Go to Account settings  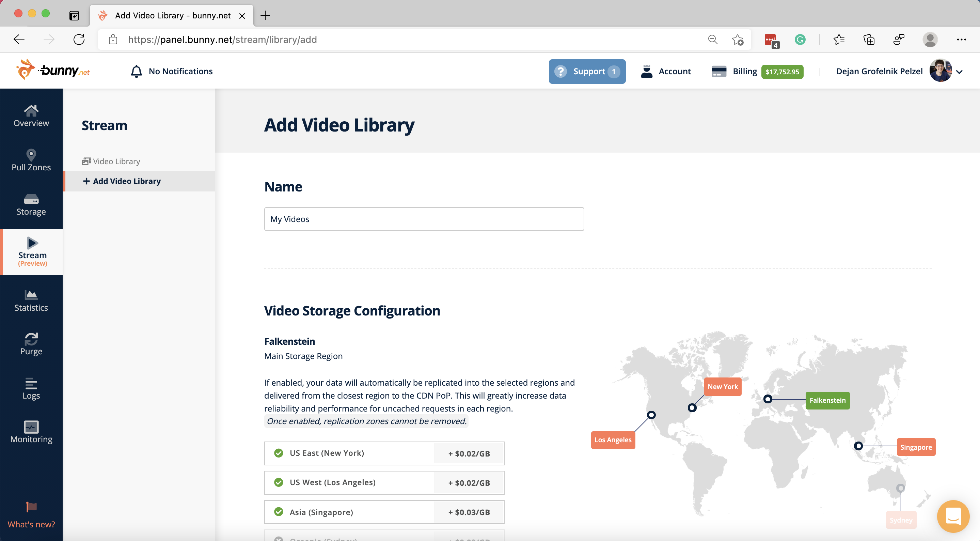pos(666,71)
